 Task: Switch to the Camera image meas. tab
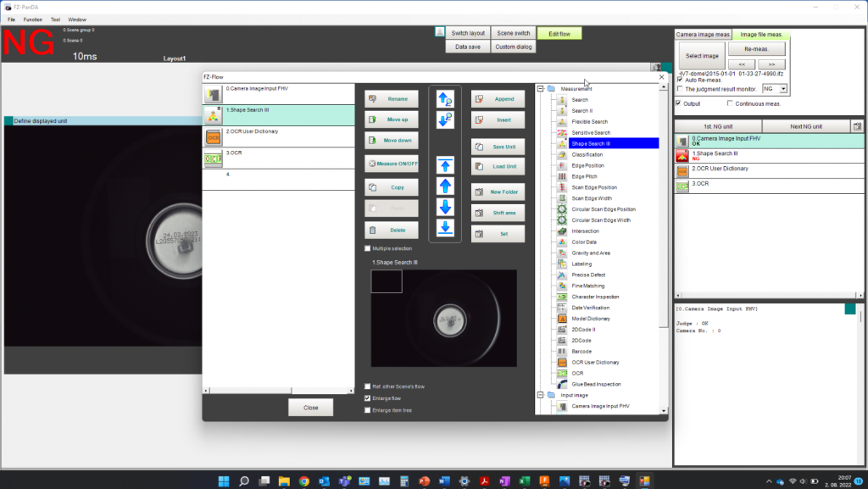click(703, 35)
